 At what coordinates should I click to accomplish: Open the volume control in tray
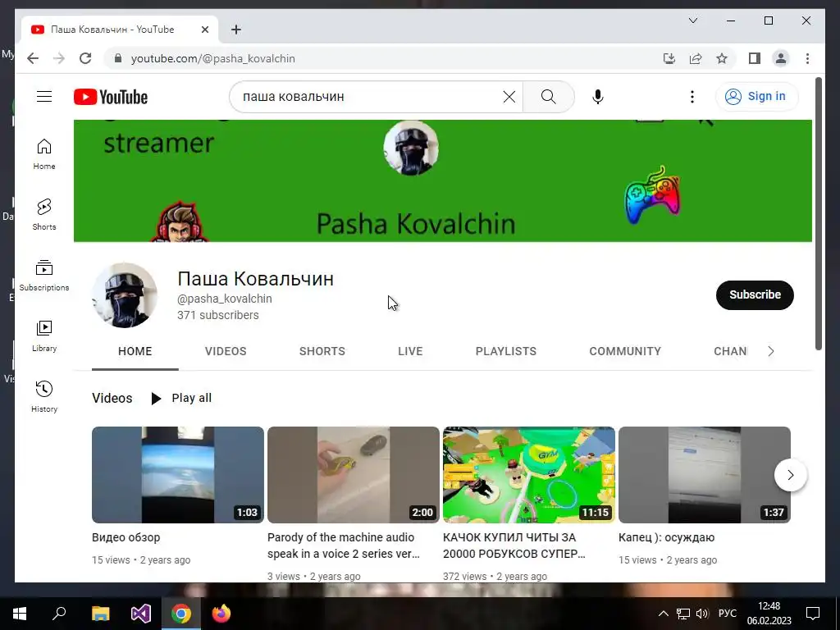702,614
